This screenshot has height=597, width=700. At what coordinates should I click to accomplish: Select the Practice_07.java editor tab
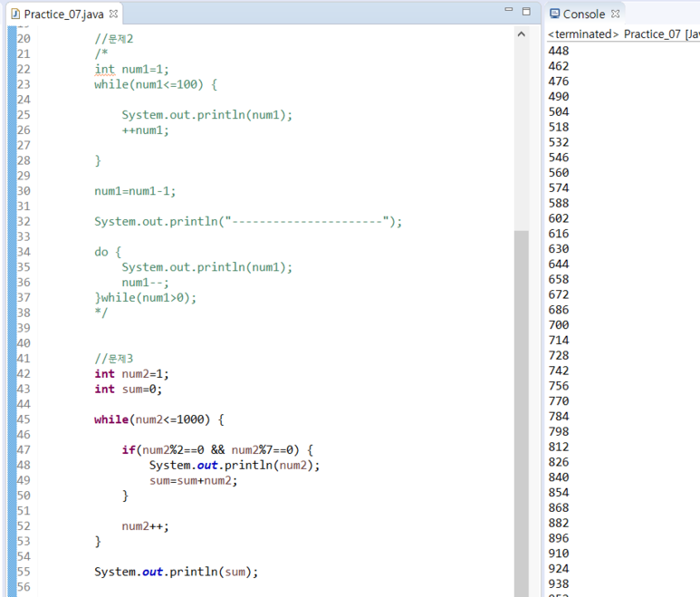pyautogui.click(x=63, y=14)
